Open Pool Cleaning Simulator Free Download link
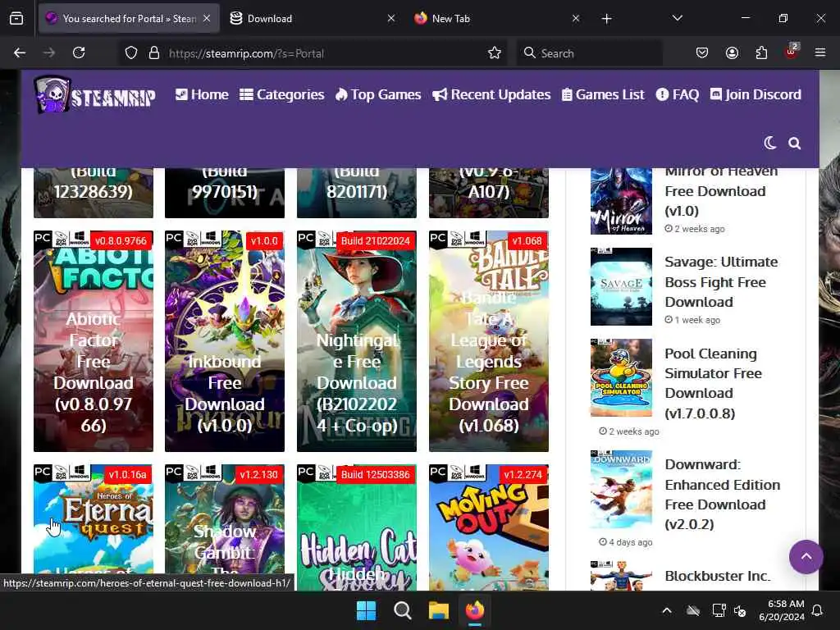This screenshot has height=630, width=840. pos(713,383)
